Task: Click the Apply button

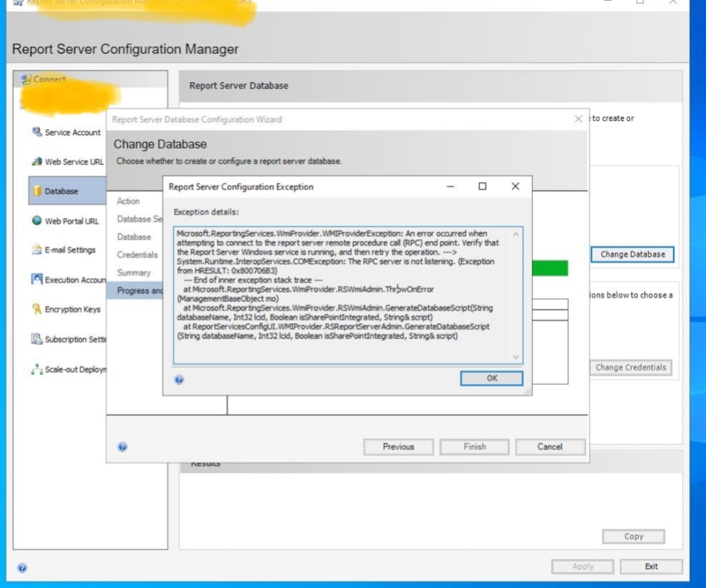Action: pos(582,566)
